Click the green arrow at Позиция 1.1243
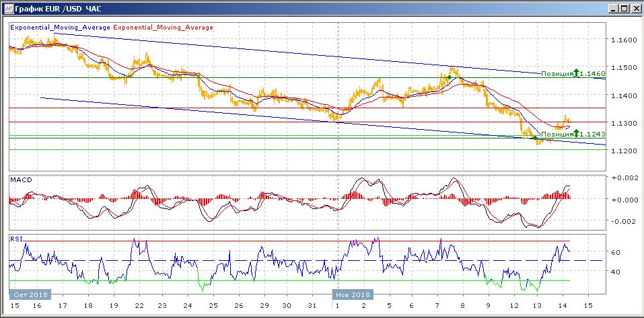Screen dimensions: 644x318 pyautogui.click(x=576, y=132)
